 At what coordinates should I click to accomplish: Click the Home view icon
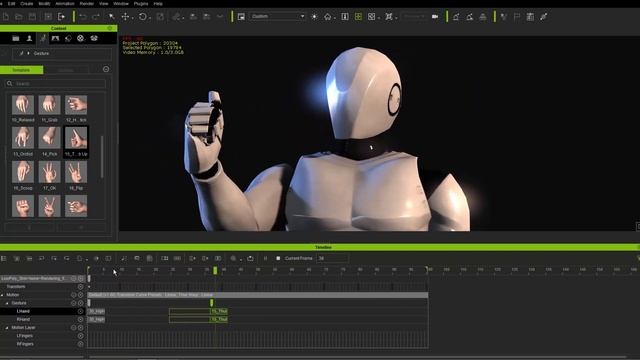327,17
